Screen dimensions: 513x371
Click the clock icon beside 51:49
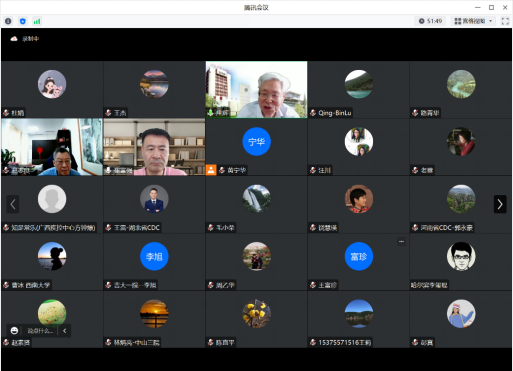click(422, 21)
